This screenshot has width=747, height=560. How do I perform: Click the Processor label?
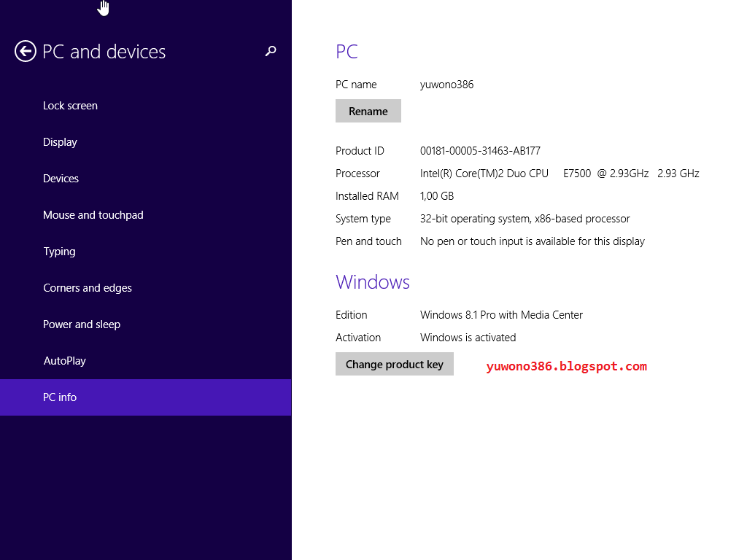[x=357, y=174]
